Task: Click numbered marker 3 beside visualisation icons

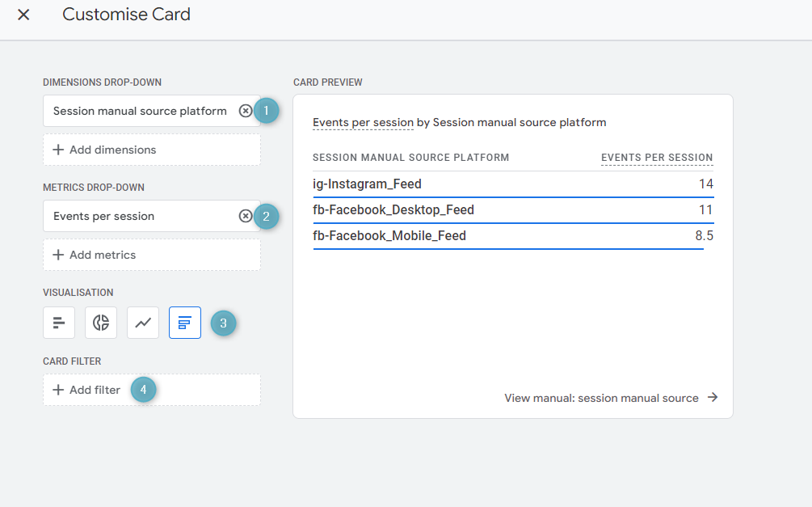Action: tap(223, 323)
